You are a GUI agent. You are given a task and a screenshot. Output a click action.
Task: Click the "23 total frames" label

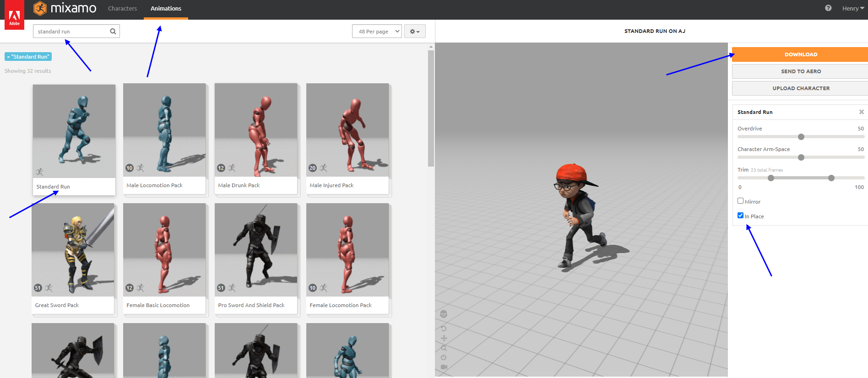(767, 170)
